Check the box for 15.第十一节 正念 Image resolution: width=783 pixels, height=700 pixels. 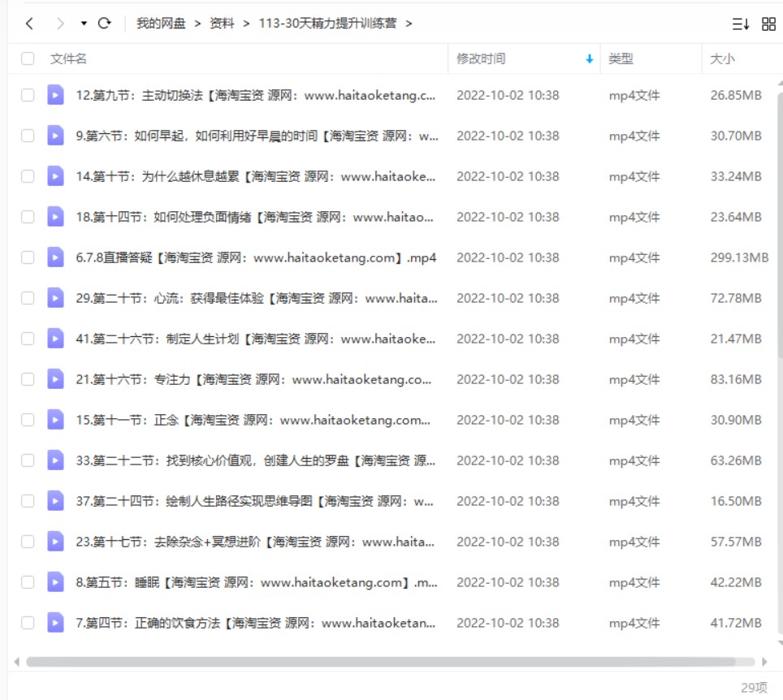pos(28,420)
